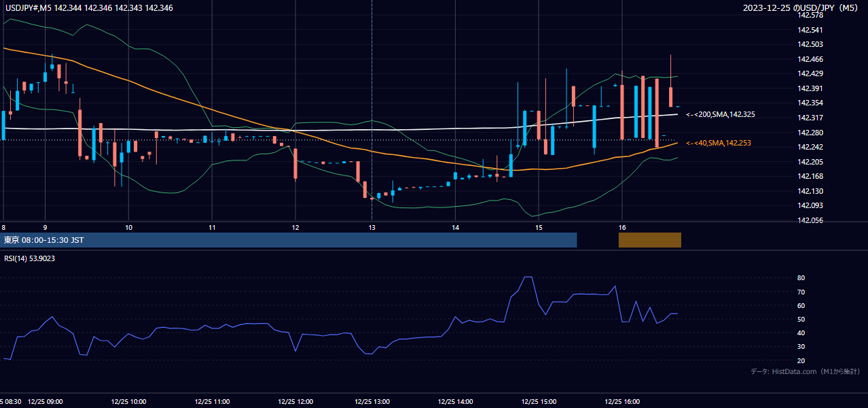Click RSI axis level 20
This screenshot has height=408, width=868.
click(x=801, y=360)
